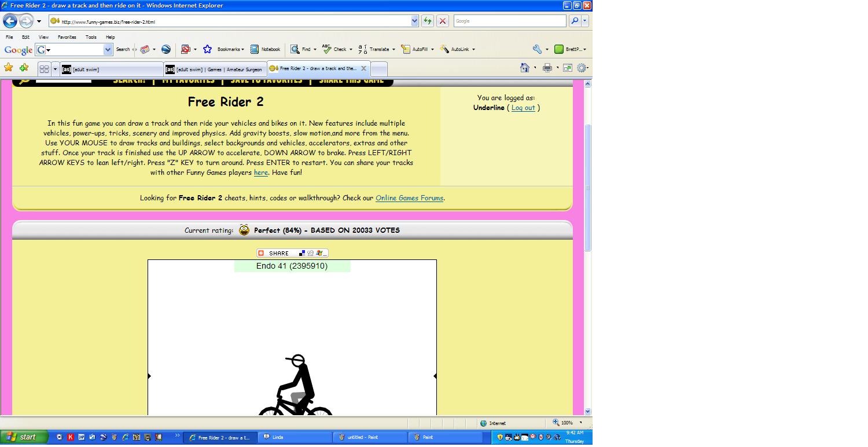This screenshot has height=447, width=868.
Task: Switch to the first [adult swim] tab
Action: [112, 69]
